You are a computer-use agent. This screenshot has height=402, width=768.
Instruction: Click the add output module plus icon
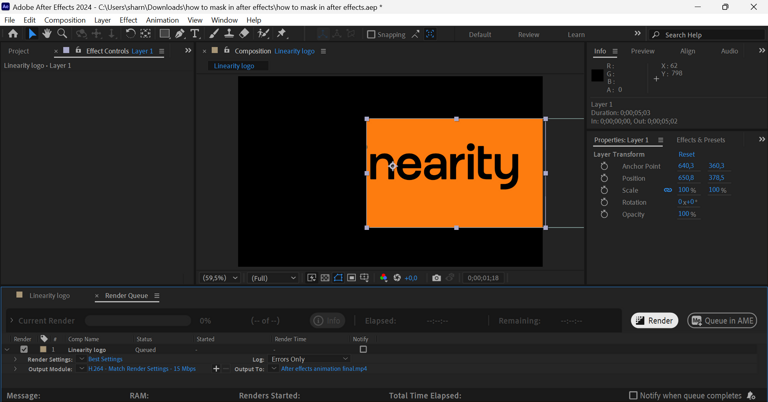[216, 369]
